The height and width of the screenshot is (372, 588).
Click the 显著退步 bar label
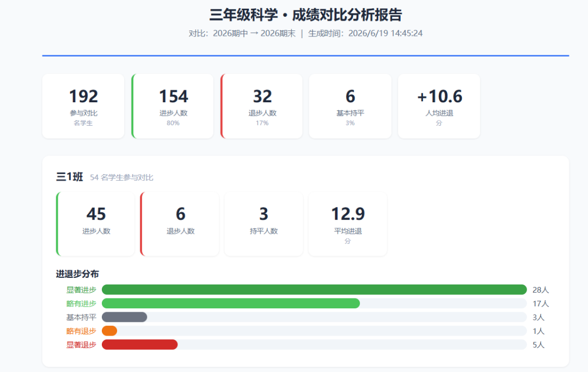pyautogui.click(x=81, y=345)
